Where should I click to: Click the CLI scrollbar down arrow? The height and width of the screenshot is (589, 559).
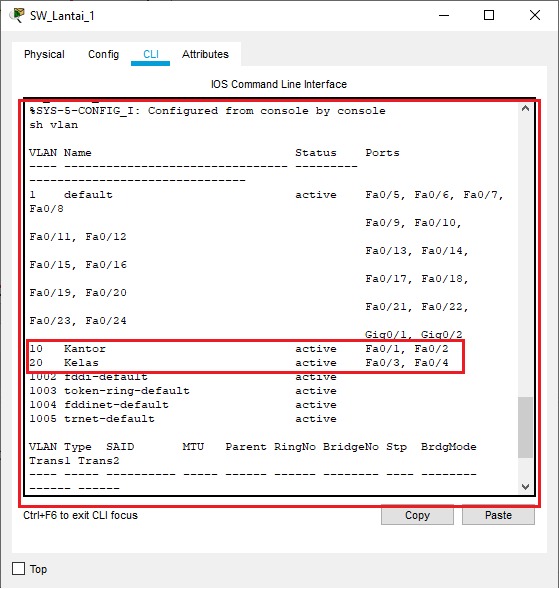tap(526, 487)
